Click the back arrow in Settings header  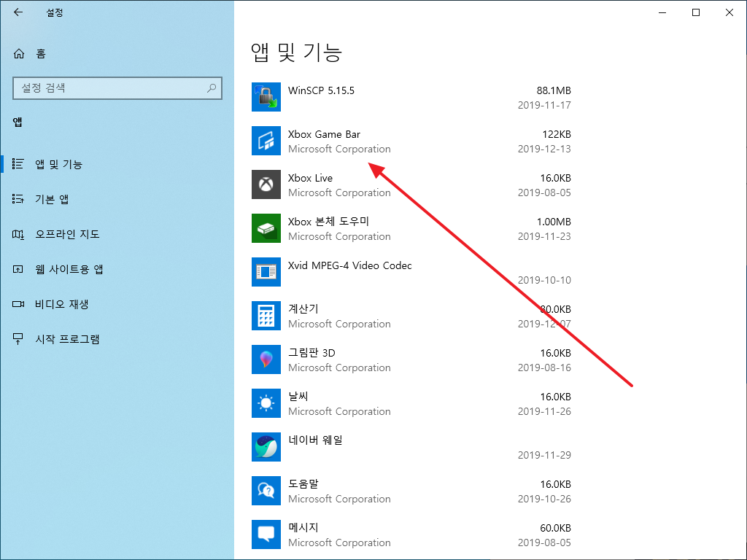[x=18, y=12]
